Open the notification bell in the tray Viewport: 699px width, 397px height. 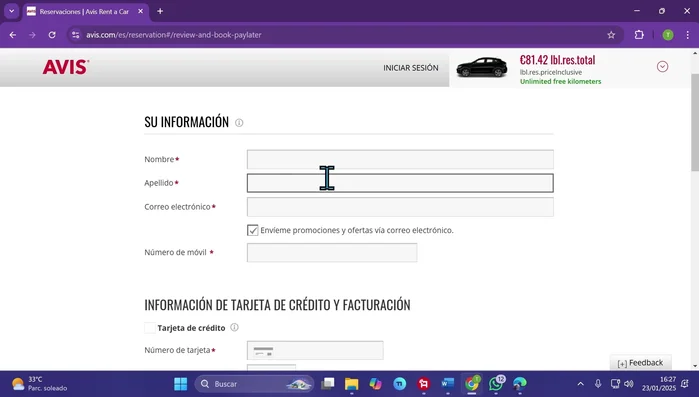(685, 384)
